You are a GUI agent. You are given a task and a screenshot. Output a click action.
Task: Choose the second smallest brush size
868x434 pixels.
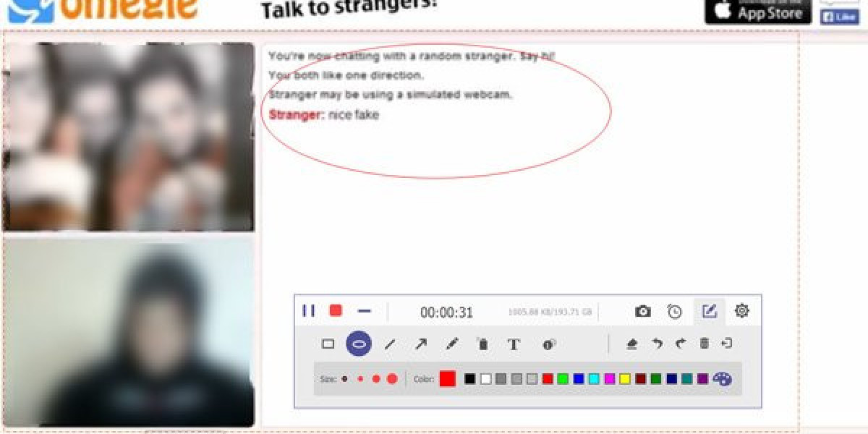(x=360, y=378)
